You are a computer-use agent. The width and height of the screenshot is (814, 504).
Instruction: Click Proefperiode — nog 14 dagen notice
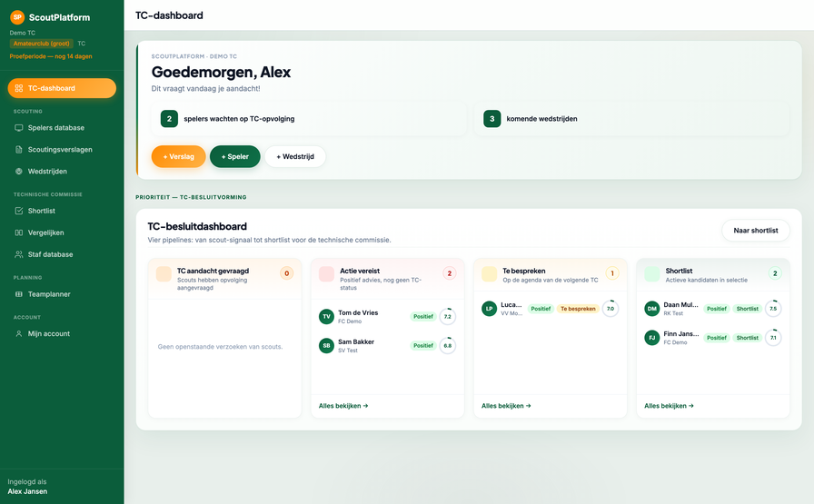[x=51, y=56]
